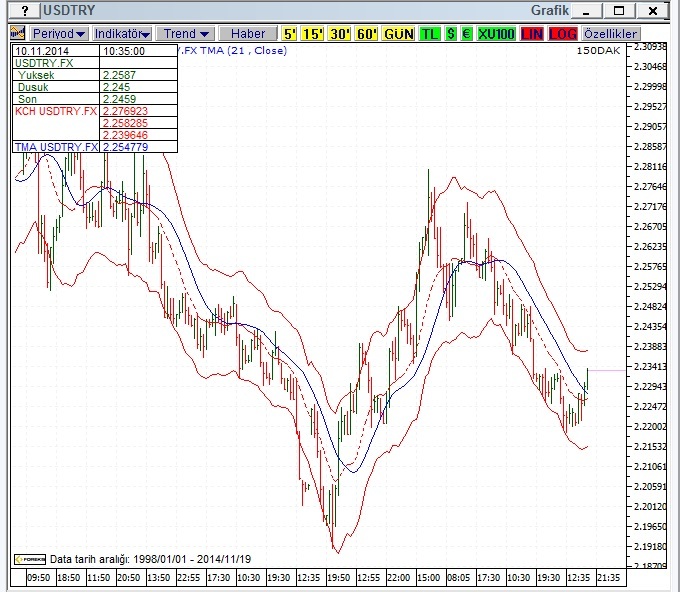Show prices in TL currency
680x592 pixels.
click(x=430, y=33)
